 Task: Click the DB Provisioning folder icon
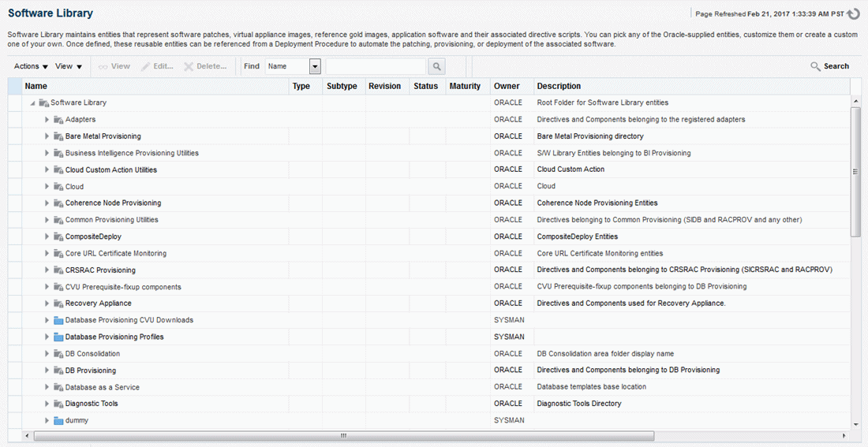pyautogui.click(x=58, y=370)
